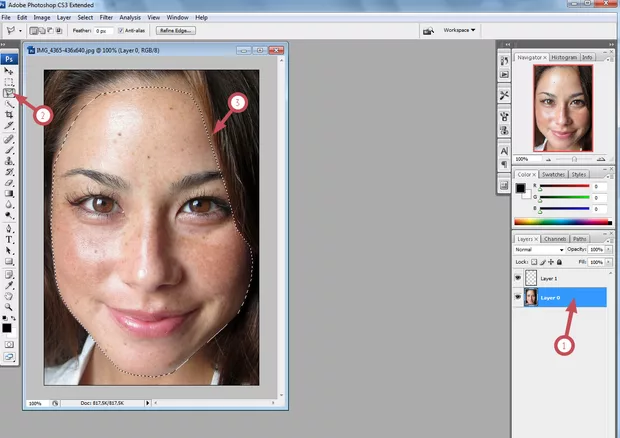Collapse the right panel dock arrows
This screenshot has height=438, width=620.
(612, 44)
